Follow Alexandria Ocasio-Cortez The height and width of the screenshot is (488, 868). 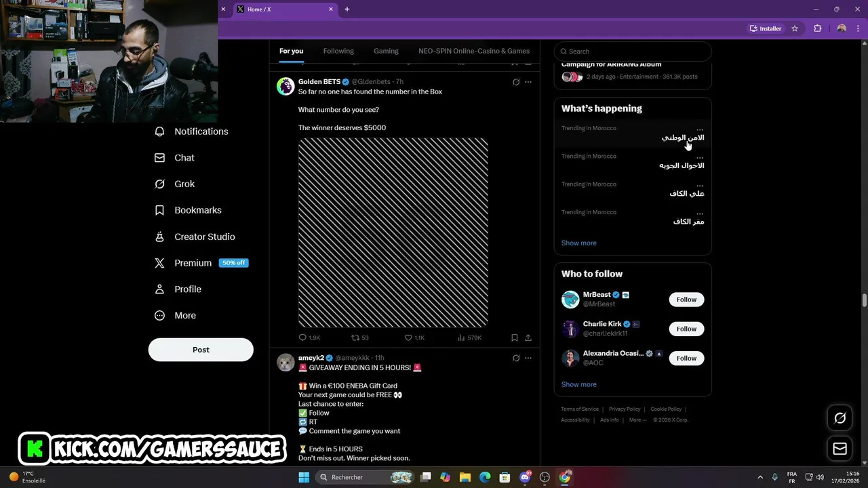(686, 358)
